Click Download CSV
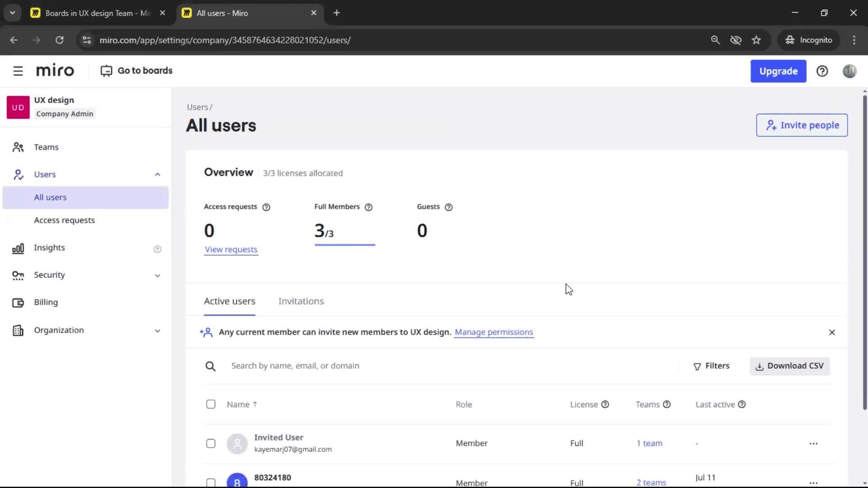Viewport: 868px width, 488px height. tap(790, 366)
